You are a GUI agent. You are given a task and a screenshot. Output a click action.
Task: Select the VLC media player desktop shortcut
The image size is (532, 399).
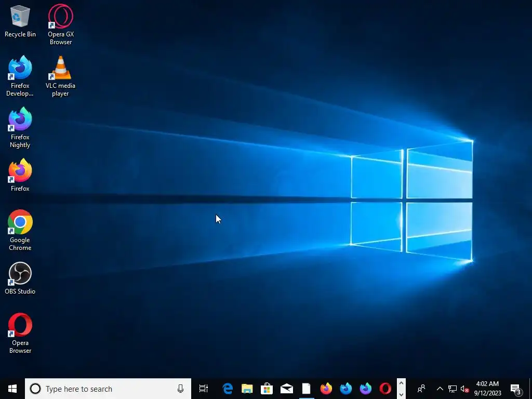[x=60, y=76]
